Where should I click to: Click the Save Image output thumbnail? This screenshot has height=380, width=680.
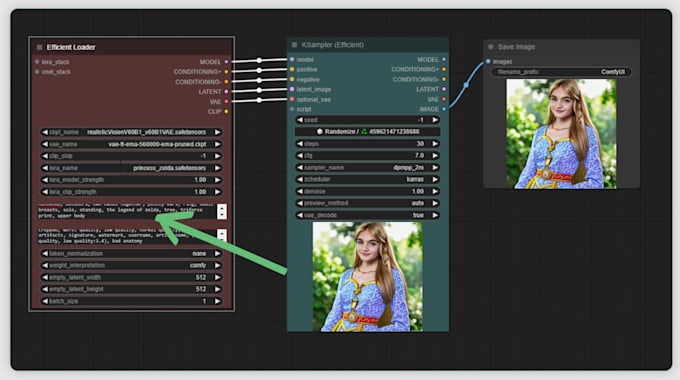click(561, 134)
